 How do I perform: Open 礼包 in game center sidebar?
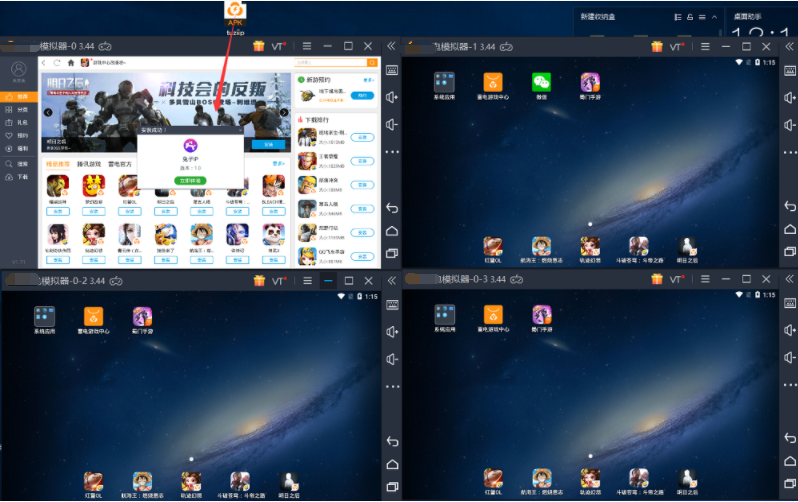pos(18,123)
